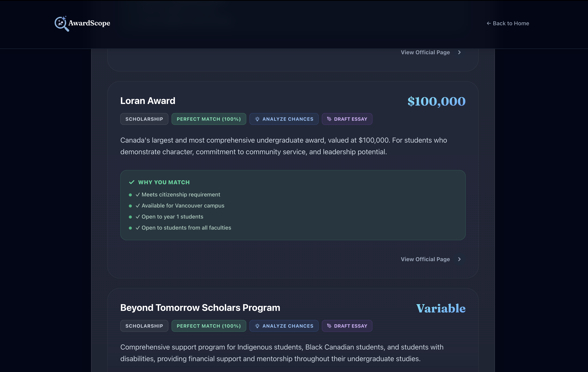This screenshot has width=588, height=372.
Task: Open Loran Award View Official Page link
Action: [x=425, y=259]
